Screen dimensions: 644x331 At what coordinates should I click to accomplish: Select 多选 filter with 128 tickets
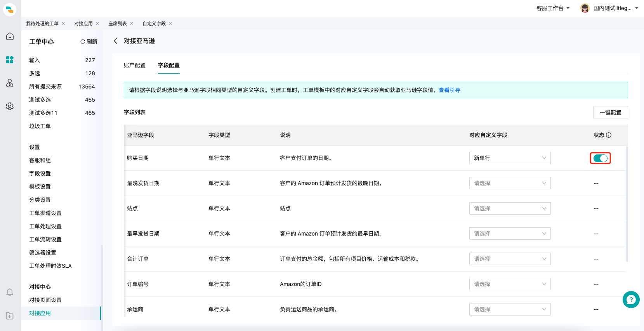click(62, 73)
